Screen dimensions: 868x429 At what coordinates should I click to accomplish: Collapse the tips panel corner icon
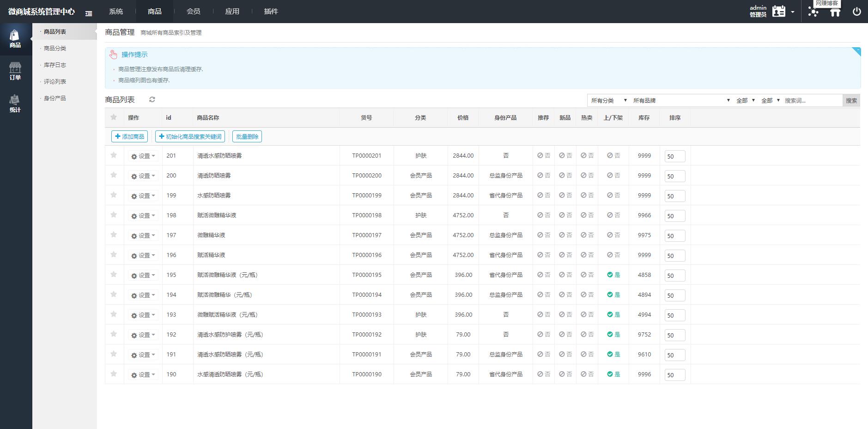(x=856, y=51)
